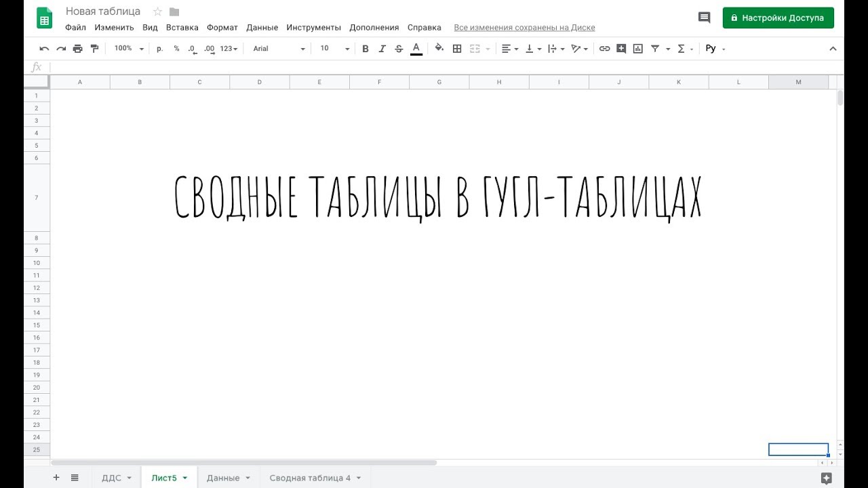Increase decimal places (.00 icon)
The width and height of the screenshot is (868, 488).
[209, 49]
